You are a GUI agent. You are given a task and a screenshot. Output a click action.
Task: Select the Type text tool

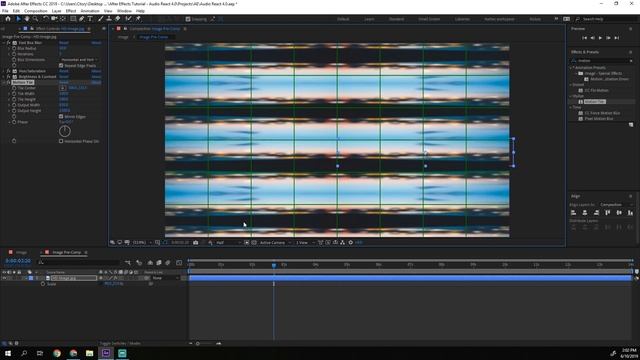[x=90, y=19]
